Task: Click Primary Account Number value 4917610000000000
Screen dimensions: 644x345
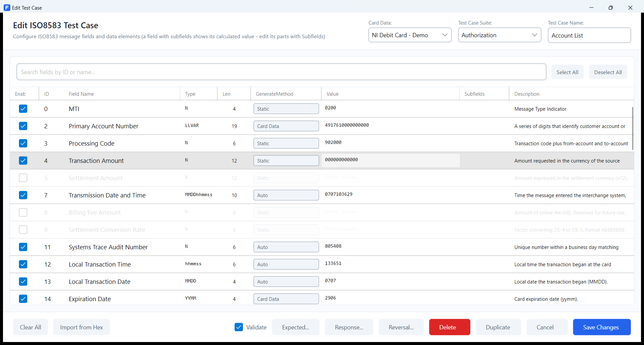Action: [347, 125]
